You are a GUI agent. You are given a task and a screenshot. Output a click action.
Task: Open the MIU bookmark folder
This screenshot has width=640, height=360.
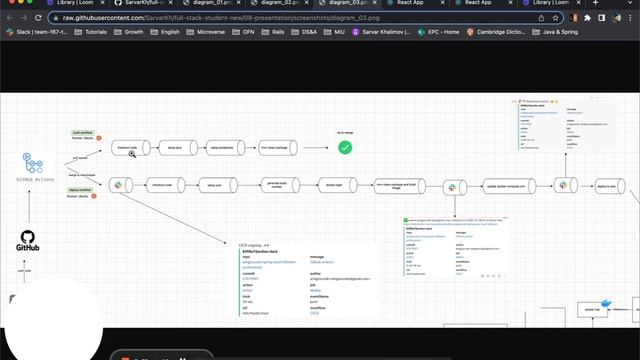coord(335,32)
